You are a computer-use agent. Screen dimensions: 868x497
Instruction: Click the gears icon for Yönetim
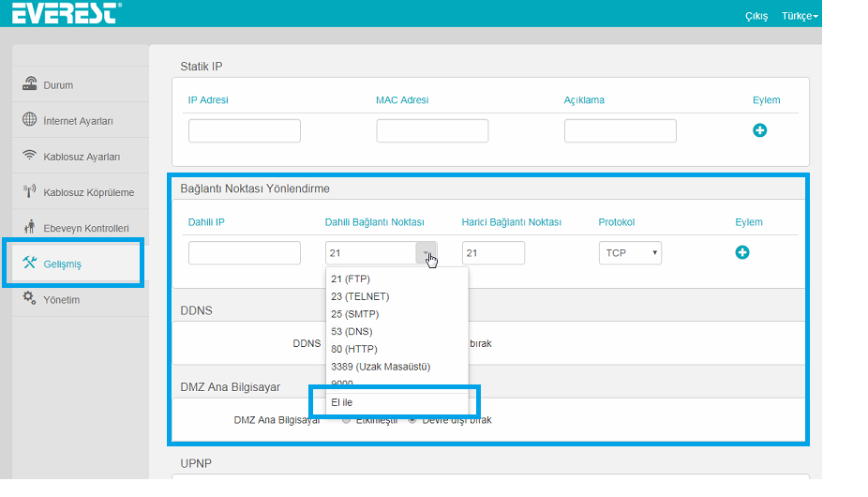click(x=29, y=298)
